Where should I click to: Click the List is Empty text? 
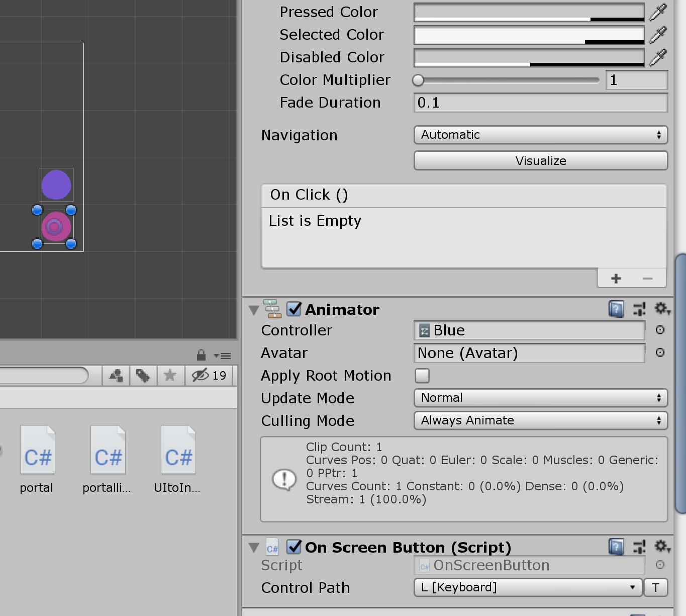[315, 221]
